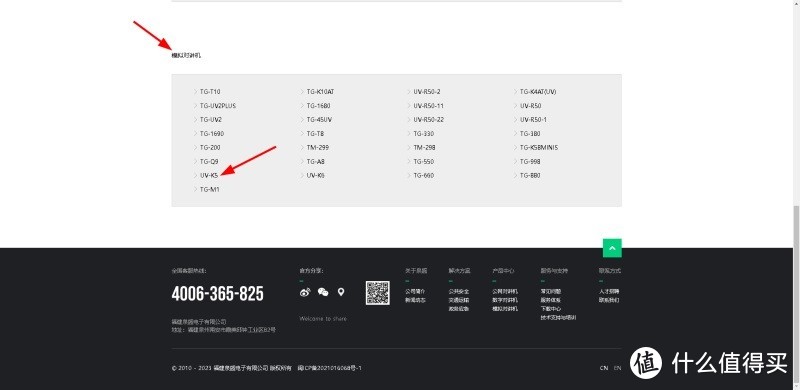Viewport: 800px width, 390px height.
Task: Open footer link 联系我们
Action: pyautogui.click(x=610, y=300)
